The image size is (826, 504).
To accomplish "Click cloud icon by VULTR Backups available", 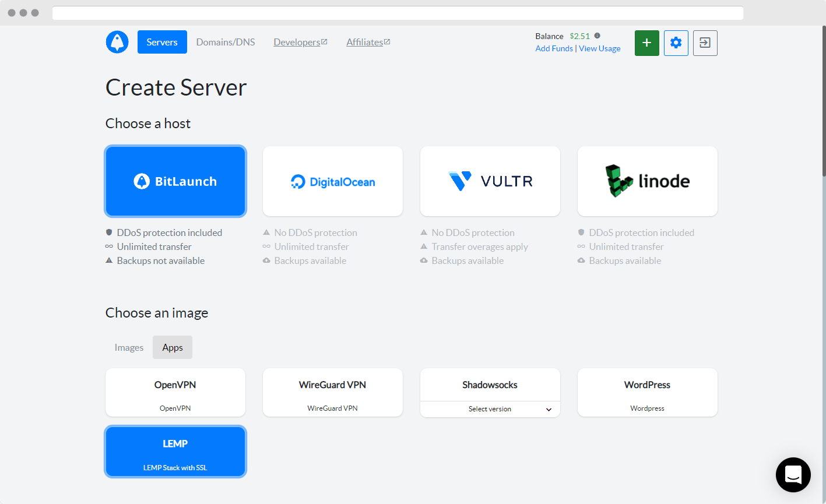I will click(424, 260).
